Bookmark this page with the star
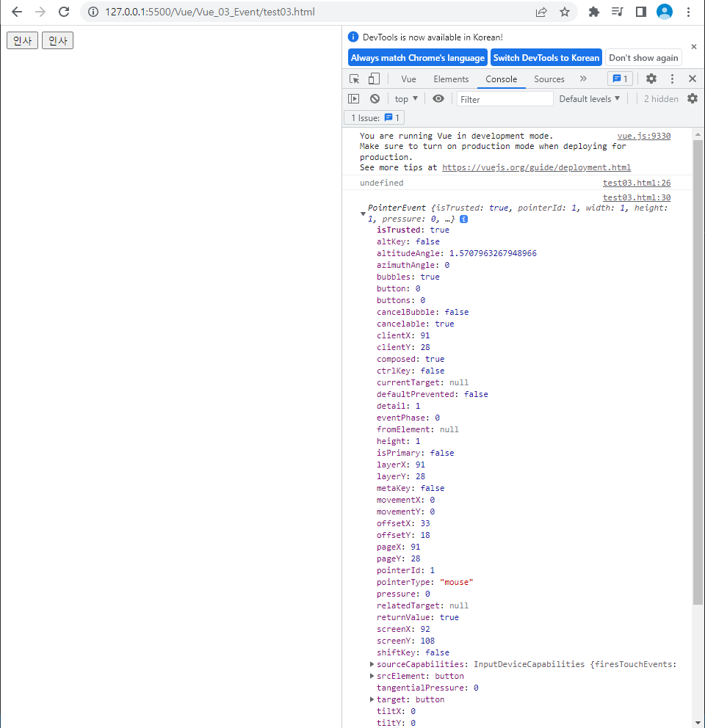Viewport: 705px width, 728px height. (564, 12)
